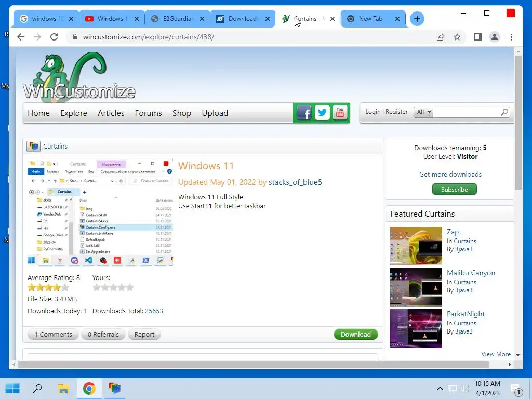Report this skin
Viewport: 532px width, 399px height.
(144, 334)
